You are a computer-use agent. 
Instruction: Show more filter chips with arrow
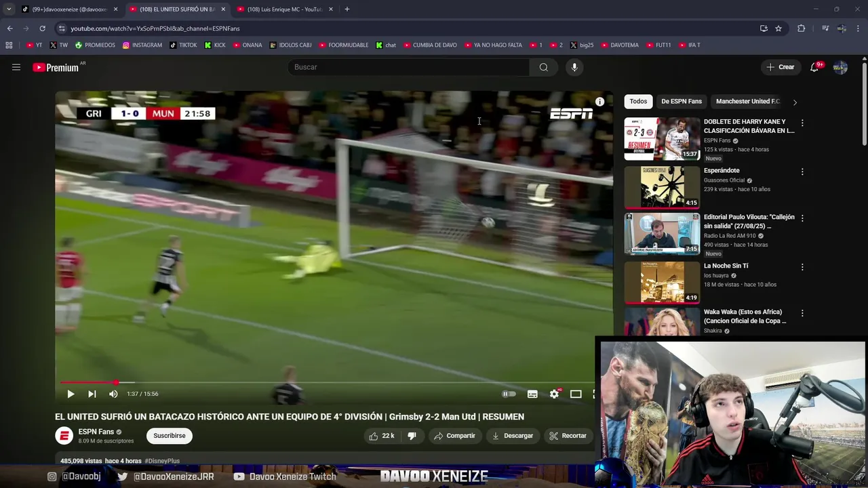(x=795, y=102)
